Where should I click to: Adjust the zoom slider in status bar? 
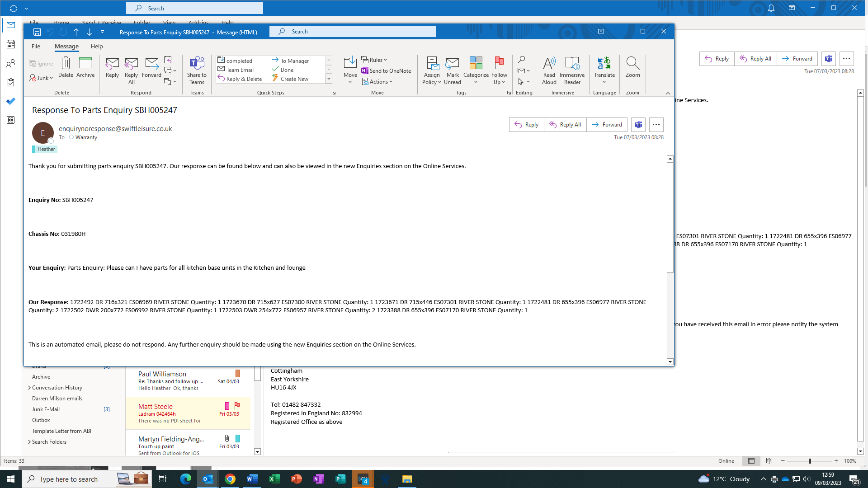(x=810, y=461)
